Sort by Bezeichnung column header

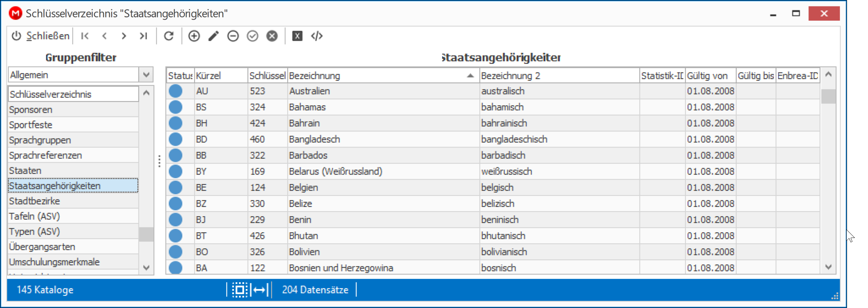383,75
